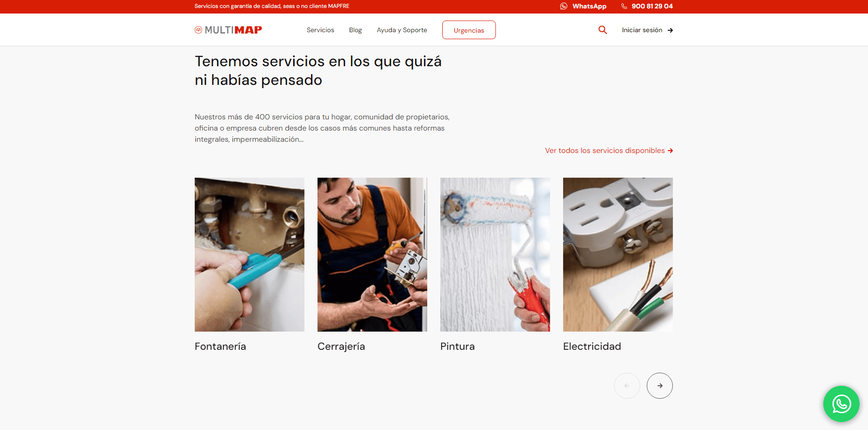Select the Cerrajería locksmith image
Screen dimensions: 868x430
coord(372,255)
